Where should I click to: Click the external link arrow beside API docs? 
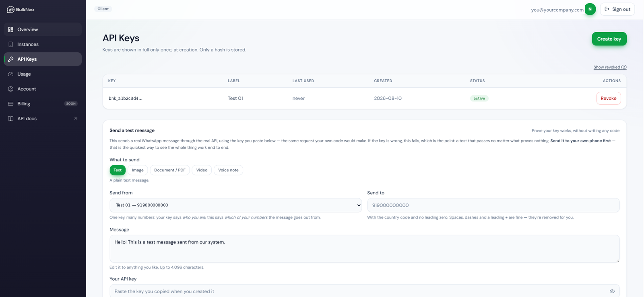tap(75, 119)
